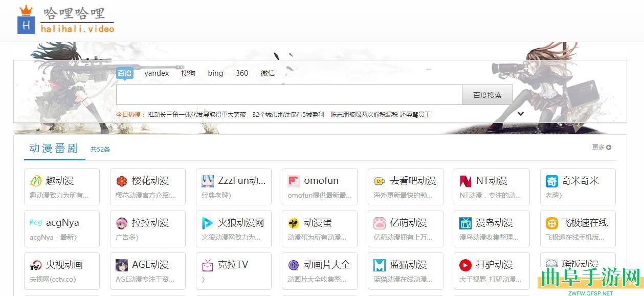Click the 今日热搜 label

[129, 115]
